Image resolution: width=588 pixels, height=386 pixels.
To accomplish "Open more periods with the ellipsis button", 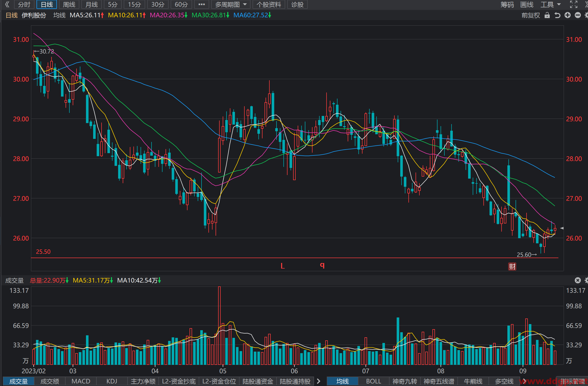I will (202, 4).
